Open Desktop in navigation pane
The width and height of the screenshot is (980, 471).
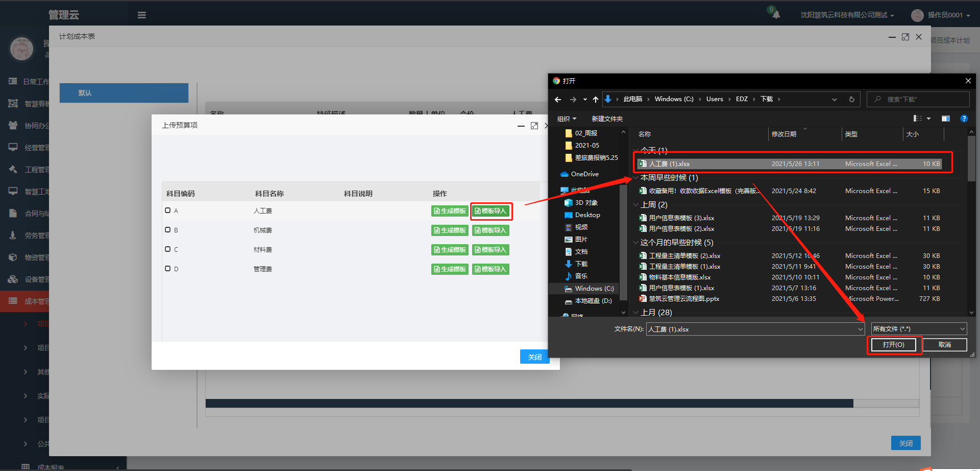point(582,215)
